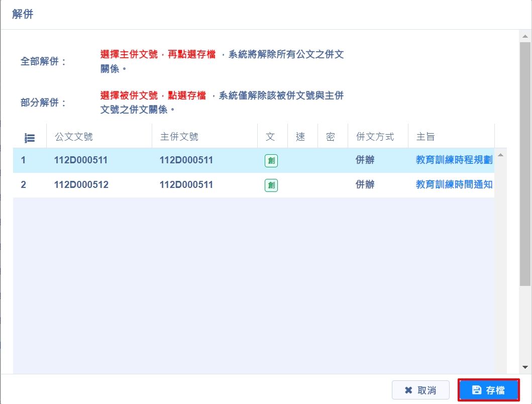Click the dialog scrollbar up arrow
Screen dimensions: 532x404
point(525,37)
